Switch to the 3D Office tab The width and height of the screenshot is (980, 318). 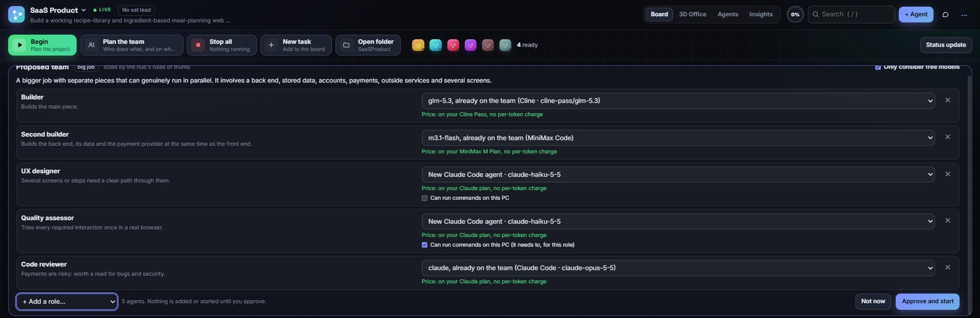click(x=693, y=14)
